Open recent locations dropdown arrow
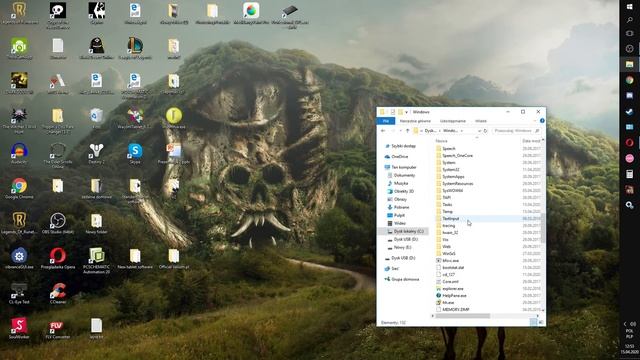Image resolution: width=640 pixels, height=360 pixels. point(400,131)
